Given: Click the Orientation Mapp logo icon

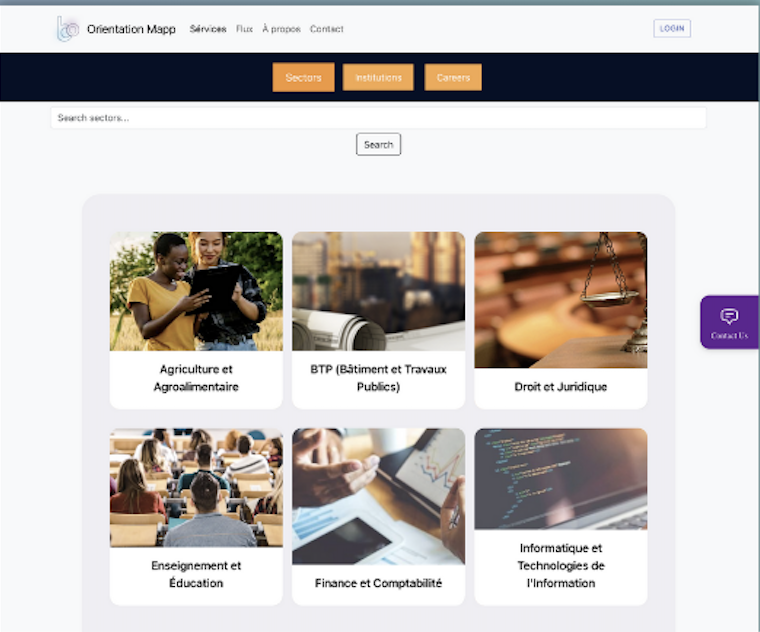Looking at the screenshot, I should (67, 29).
